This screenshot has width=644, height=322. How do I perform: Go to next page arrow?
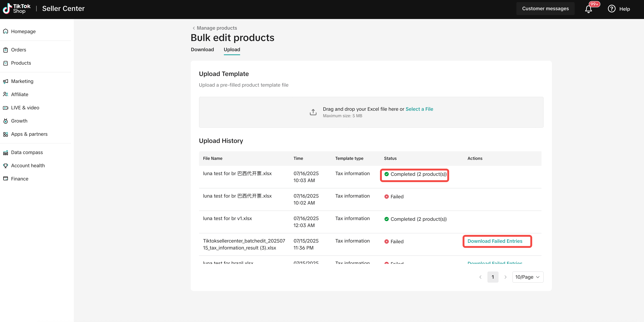tap(505, 277)
